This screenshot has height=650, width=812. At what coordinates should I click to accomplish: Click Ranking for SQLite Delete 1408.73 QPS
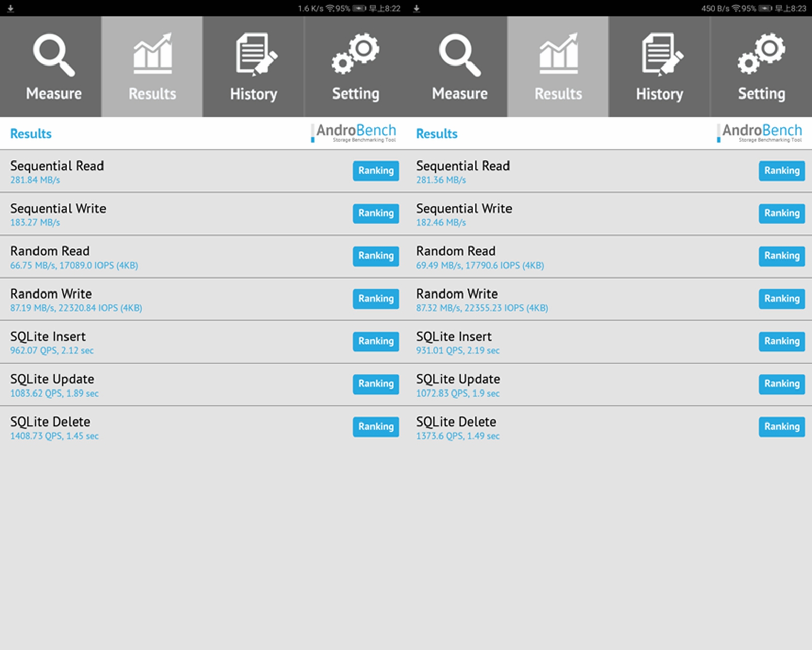click(376, 427)
